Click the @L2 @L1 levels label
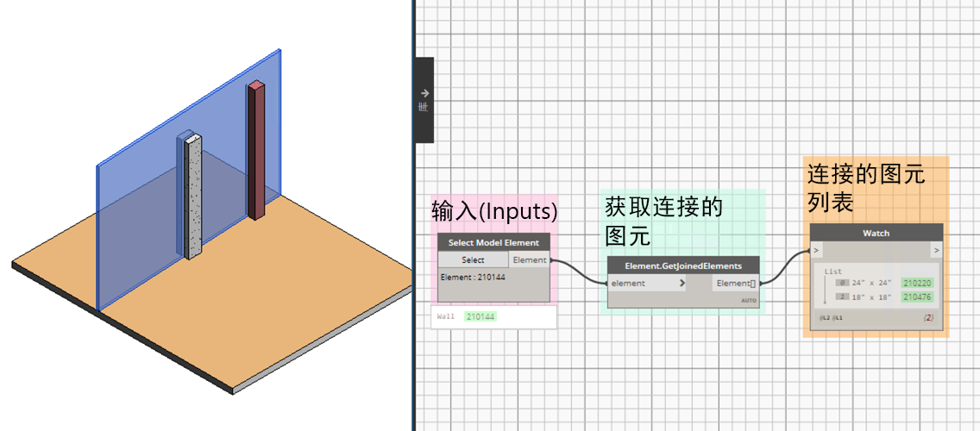The height and width of the screenshot is (431, 980). click(x=831, y=317)
